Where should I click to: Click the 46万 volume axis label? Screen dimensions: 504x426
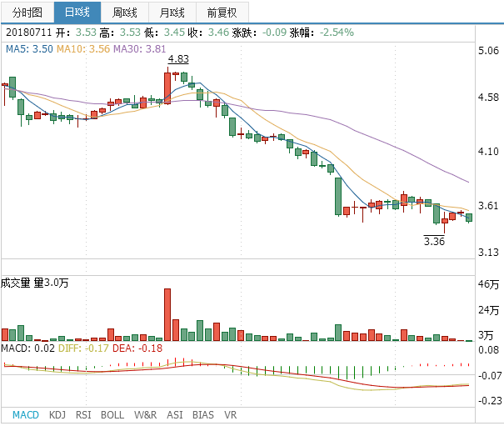click(488, 284)
